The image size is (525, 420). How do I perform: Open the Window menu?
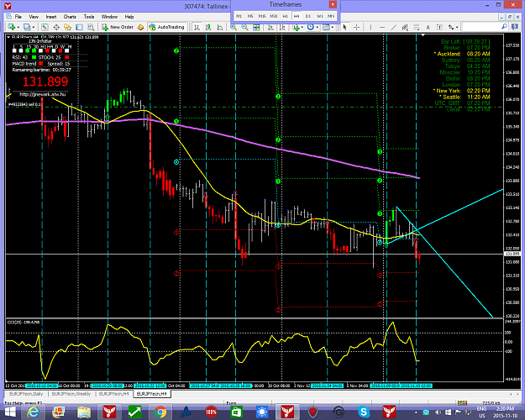click(109, 17)
